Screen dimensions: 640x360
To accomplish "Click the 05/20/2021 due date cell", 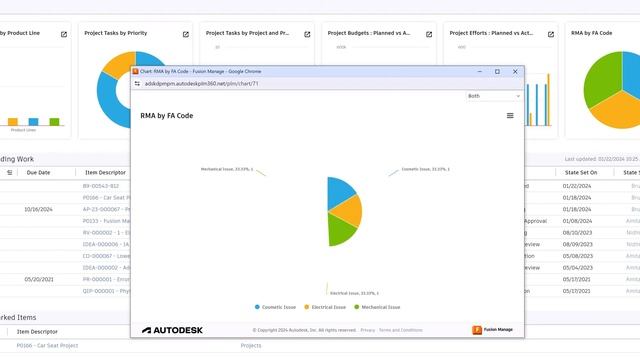I will pyautogui.click(x=38, y=280).
